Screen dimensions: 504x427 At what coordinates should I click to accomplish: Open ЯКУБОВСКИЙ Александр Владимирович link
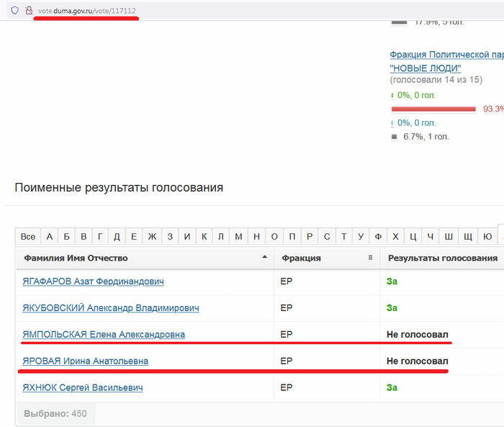coord(111,308)
